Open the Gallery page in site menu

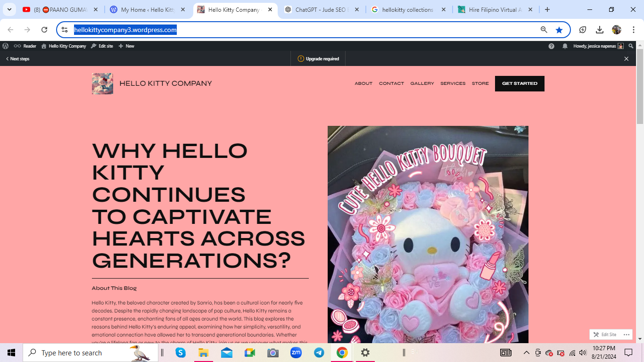[422, 83]
